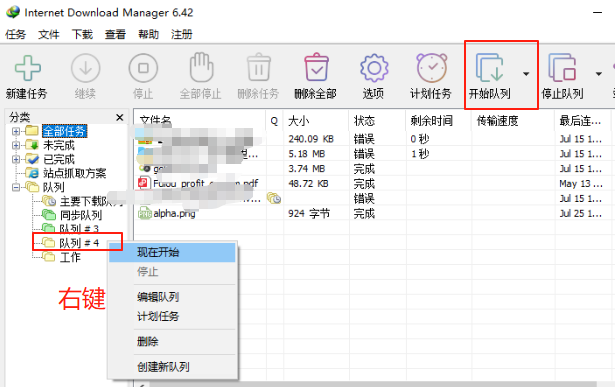Click the Jul 25 date cell
The image size is (615, 387).
click(x=580, y=214)
